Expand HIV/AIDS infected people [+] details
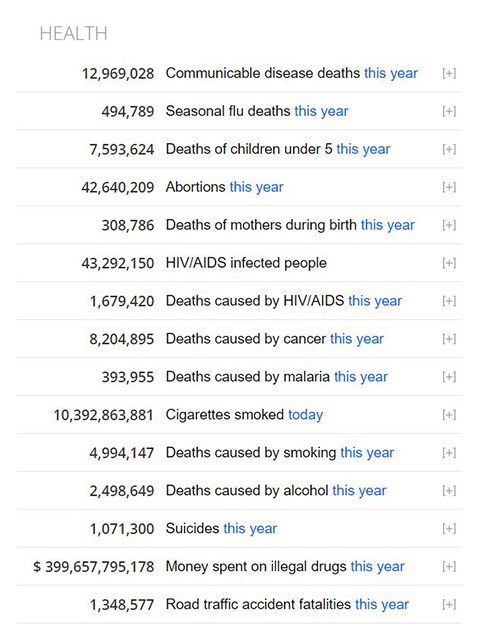Image resolution: width=500 pixels, height=640 pixels. point(449,263)
